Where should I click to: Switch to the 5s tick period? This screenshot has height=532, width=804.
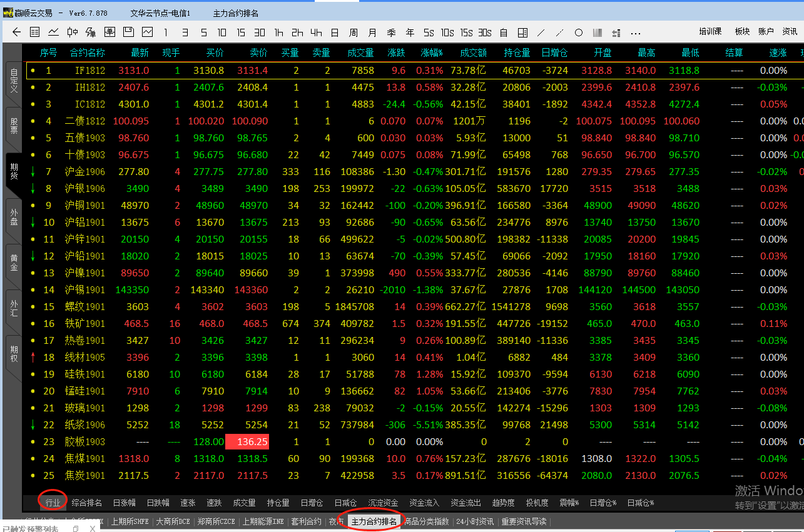click(428, 33)
